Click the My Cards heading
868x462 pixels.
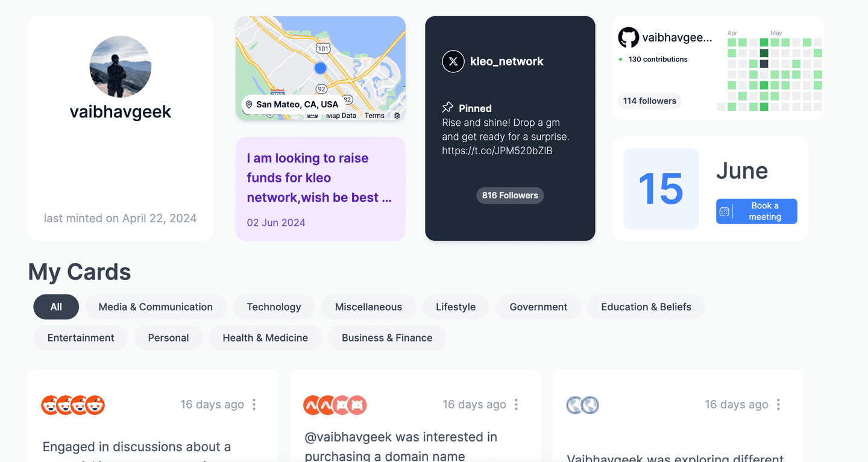[80, 272]
